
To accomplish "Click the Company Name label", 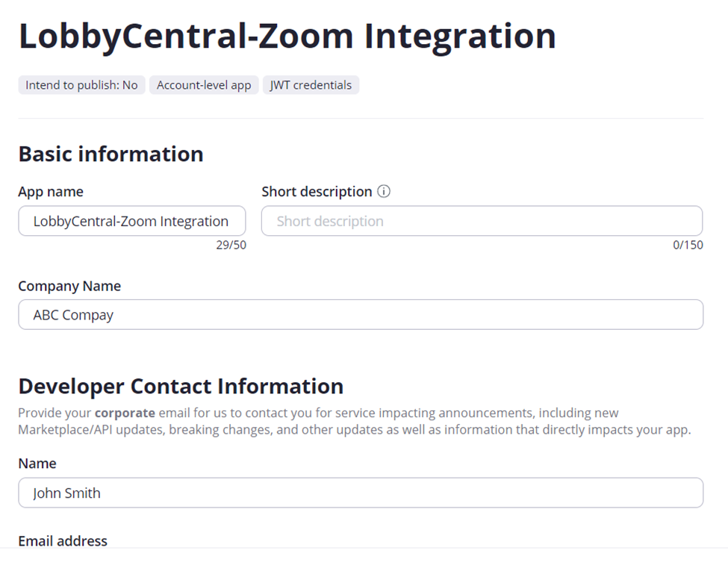I will point(69,286).
